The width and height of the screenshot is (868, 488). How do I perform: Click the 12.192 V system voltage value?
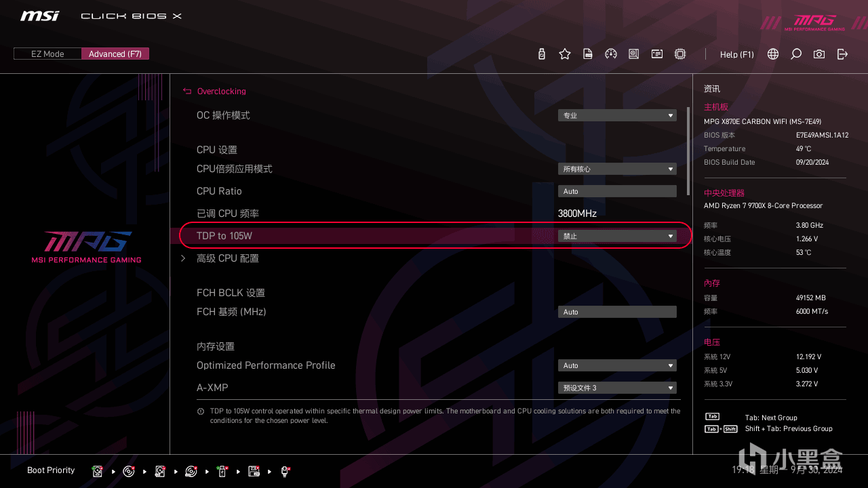[809, 357]
